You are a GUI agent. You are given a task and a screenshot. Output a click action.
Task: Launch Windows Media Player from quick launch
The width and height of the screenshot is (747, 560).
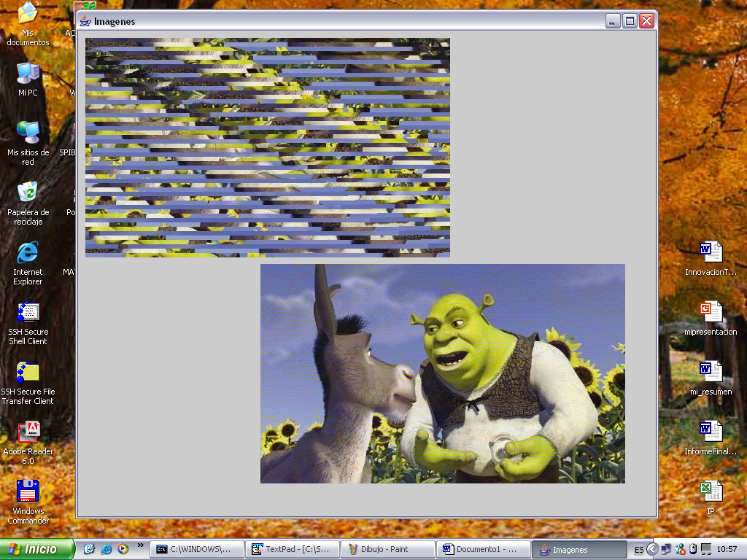coord(123,549)
